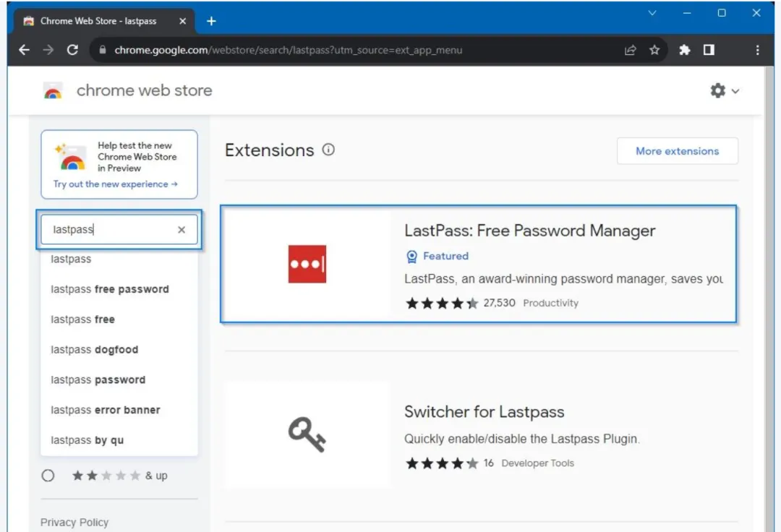Reload the Chrome Web Store page

[72, 50]
